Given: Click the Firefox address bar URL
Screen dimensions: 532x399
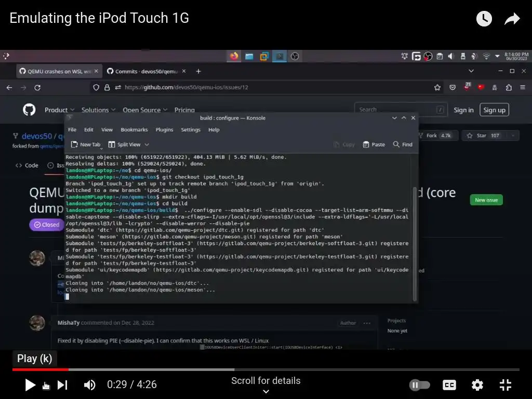Looking at the screenshot, I should pos(187,87).
